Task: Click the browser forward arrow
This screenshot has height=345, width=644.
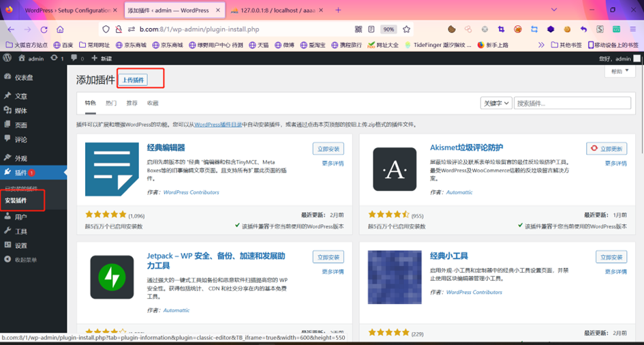Action: (x=27, y=29)
